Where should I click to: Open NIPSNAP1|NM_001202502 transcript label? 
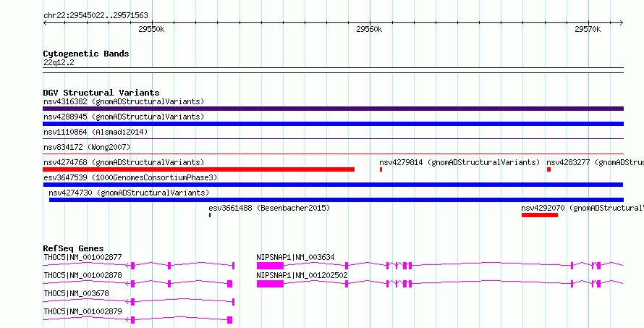coord(302,275)
